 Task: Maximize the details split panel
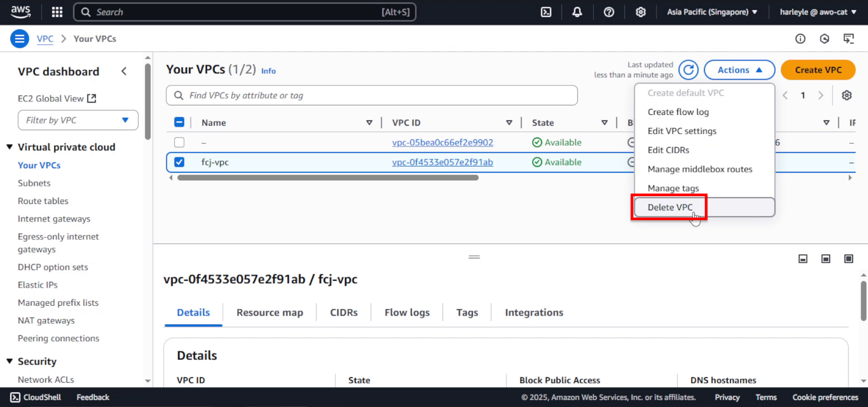pyautogui.click(x=849, y=259)
